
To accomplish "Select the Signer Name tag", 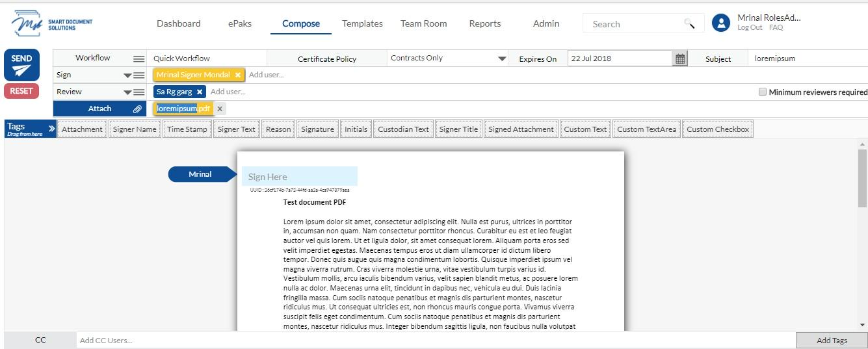I will click(135, 129).
